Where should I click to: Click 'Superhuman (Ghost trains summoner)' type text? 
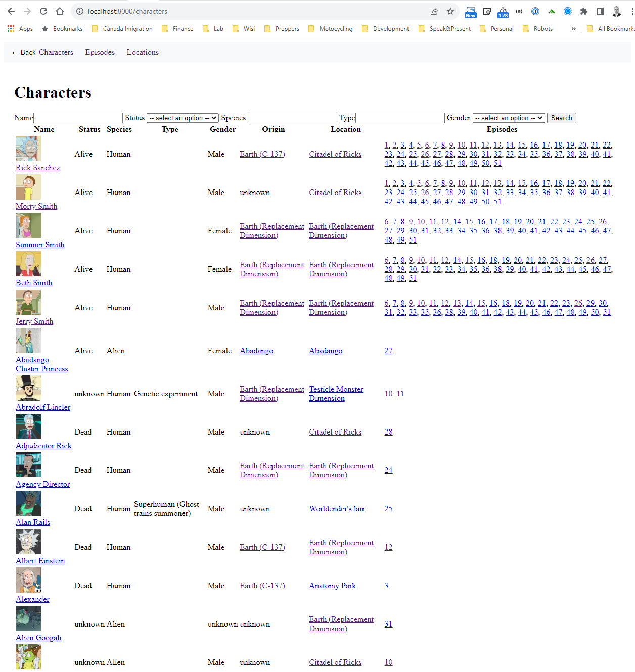click(x=166, y=509)
